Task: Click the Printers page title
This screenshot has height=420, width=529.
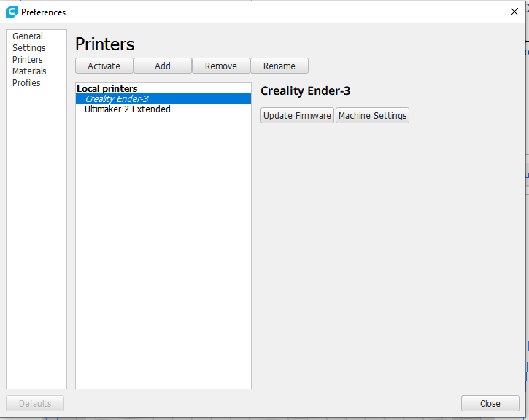Action: [105, 44]
